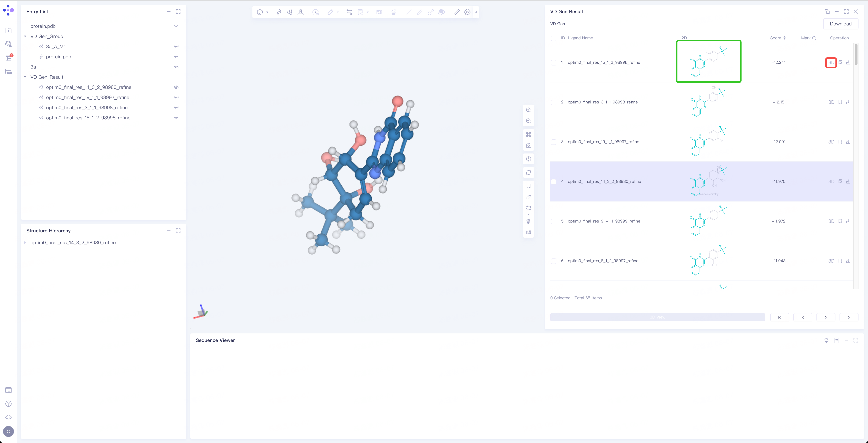Click the ruler measure icon in viewer side toolbar
The image size is (868, 443).
(528, 197)
